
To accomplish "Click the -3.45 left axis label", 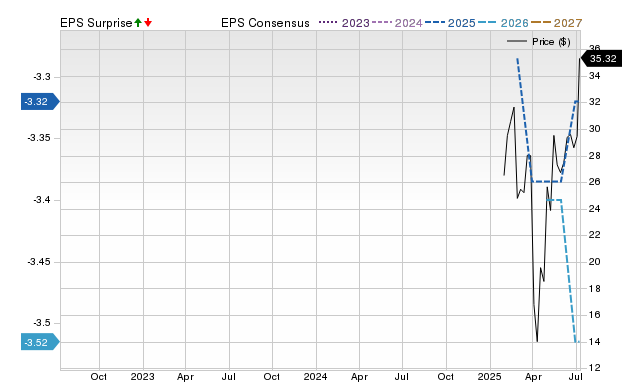I will [x=39, y=262].
